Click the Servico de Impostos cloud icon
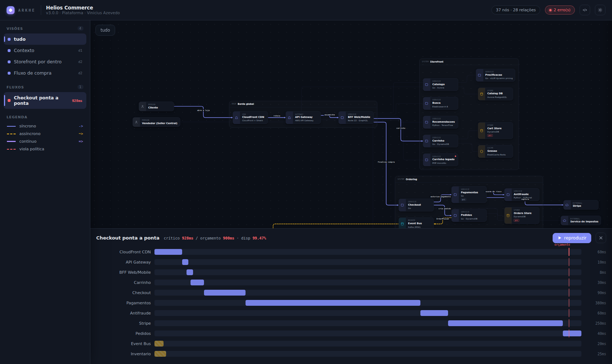The height and width of the screenshot is (364, 612). pyautogui.click(x=565, y=221)
